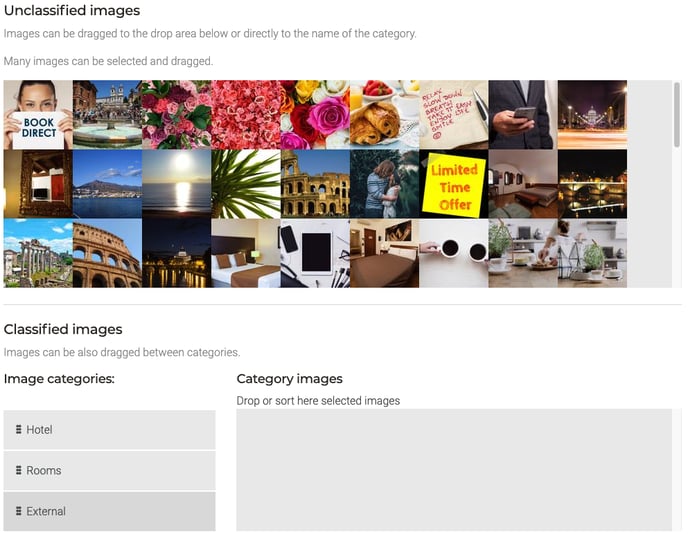
Task: Click the man holding smartphone photo
Action: 523,115
